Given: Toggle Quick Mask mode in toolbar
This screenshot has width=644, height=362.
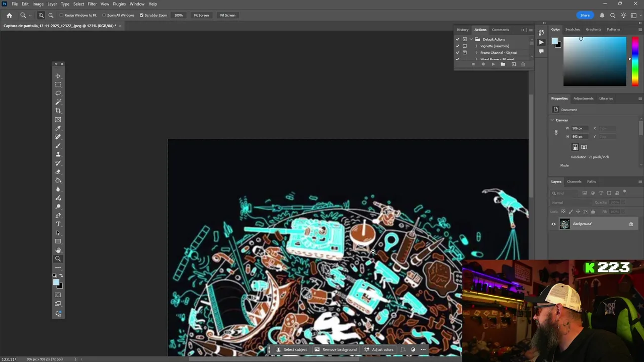Looking at the screenshot, I should (x=58, y=295).
